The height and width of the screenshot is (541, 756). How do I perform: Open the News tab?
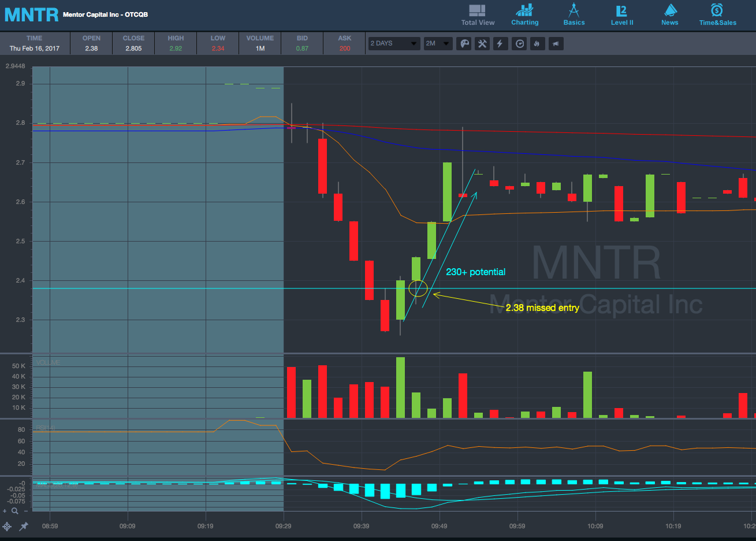[x=670, y=15]
